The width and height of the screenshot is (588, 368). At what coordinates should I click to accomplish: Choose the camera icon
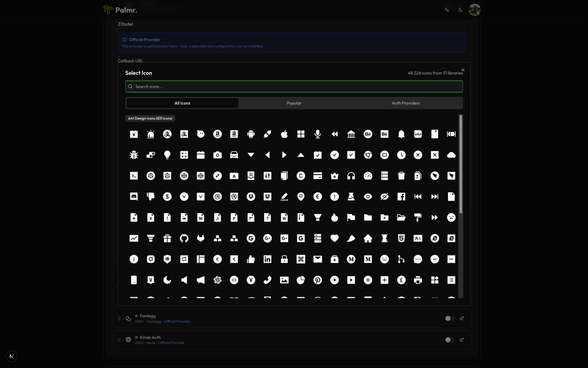tap(217, 155)
